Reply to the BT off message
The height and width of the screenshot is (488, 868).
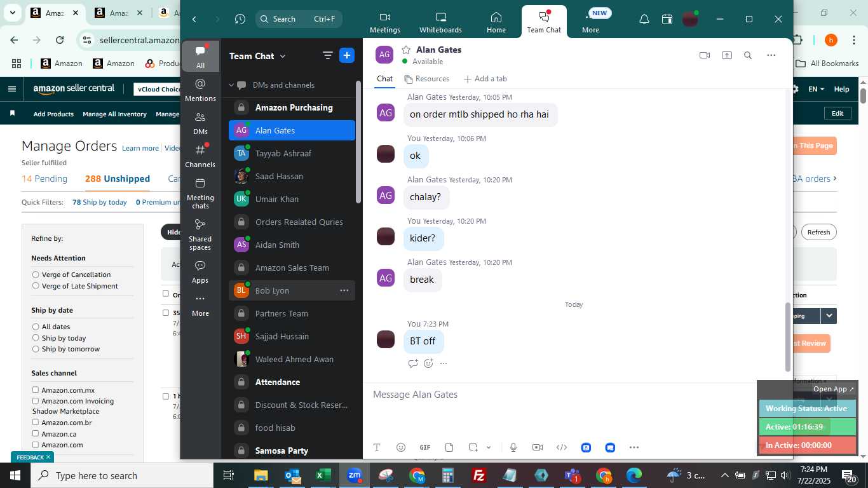(413, 363)
